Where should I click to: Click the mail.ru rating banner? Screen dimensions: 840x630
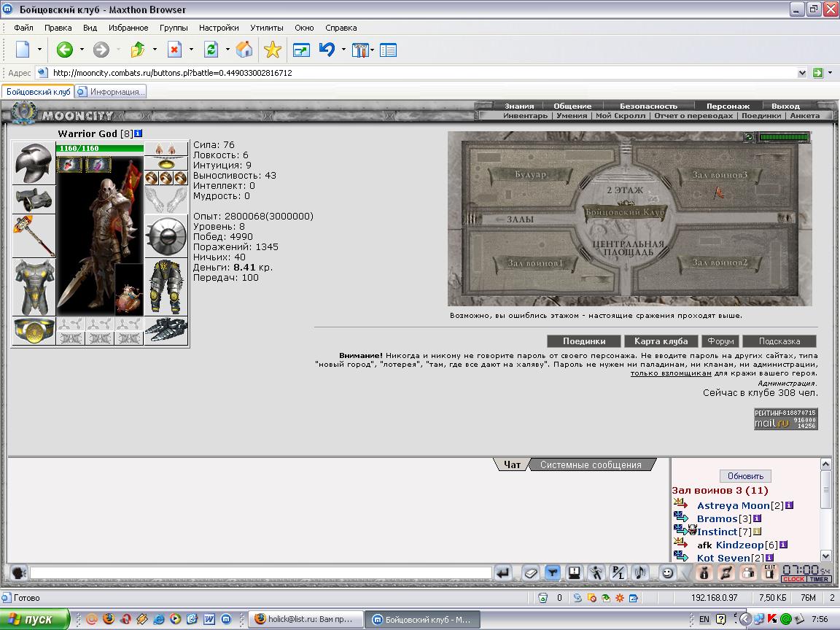point(785,419)
